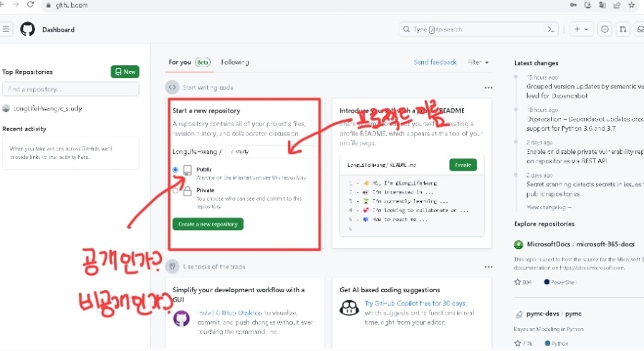Viewport: 644px width, 351px height.
Task: Open the Deprecation Dependabot changelog entry
Action: (585, 124)
